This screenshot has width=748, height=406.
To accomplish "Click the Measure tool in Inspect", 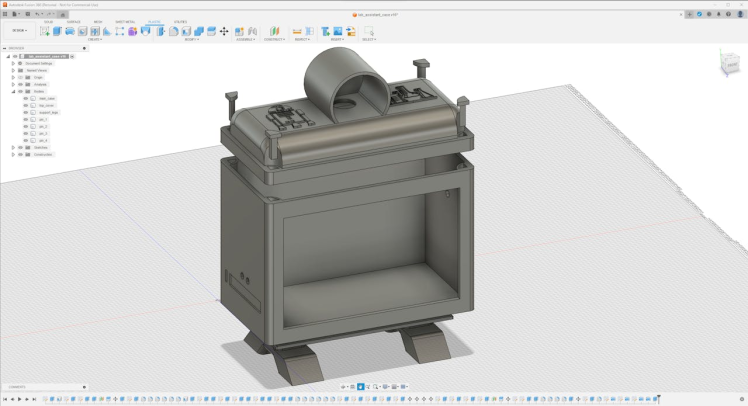I will pyautogui.click(x=297, y=31).
